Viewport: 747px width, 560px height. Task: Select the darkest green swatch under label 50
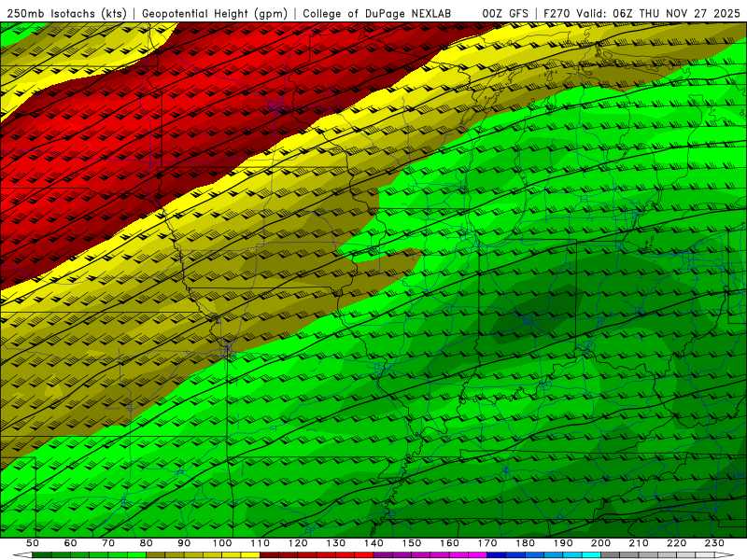(x=41, y=555)
